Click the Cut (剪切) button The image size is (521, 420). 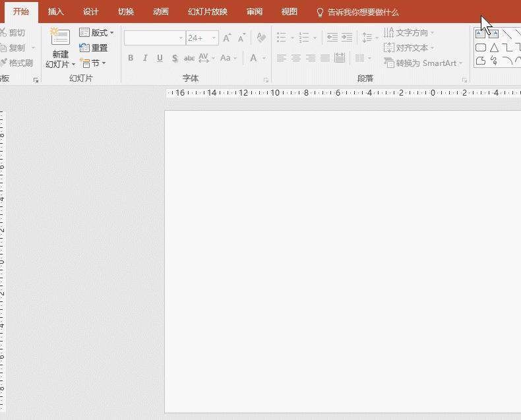click(x=13, y=33)
